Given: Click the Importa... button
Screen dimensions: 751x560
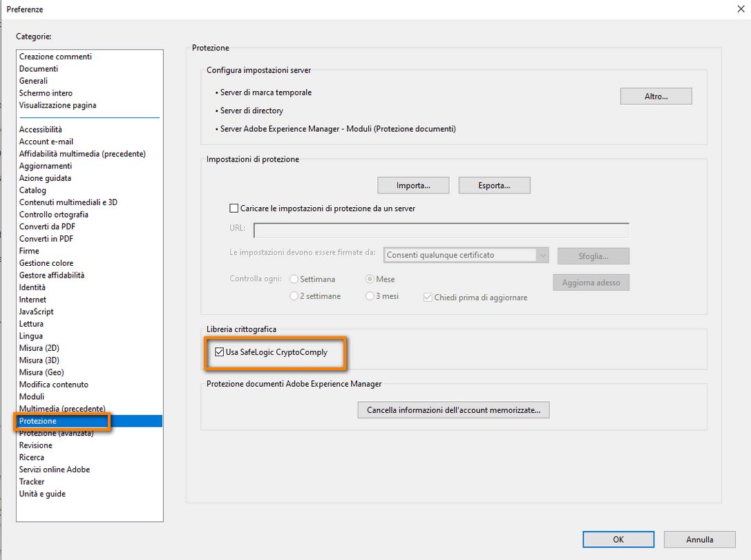Looking at the screenshot, I should click(x=413, y=185).
